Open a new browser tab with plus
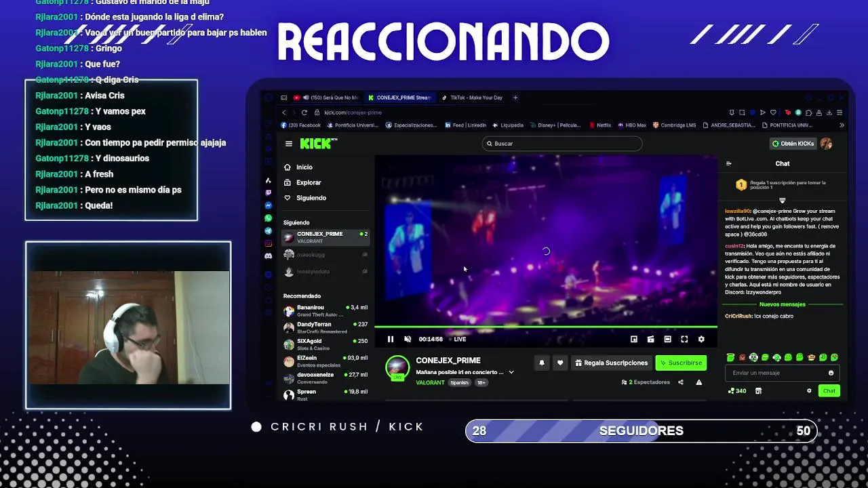This screenshot has width=868, height=488. [x=515, y=98]
